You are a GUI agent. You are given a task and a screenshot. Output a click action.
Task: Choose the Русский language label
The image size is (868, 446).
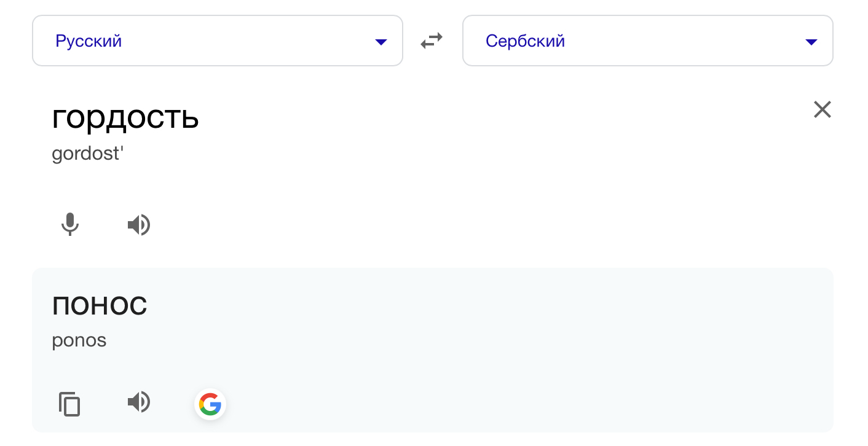click(89, 41)
